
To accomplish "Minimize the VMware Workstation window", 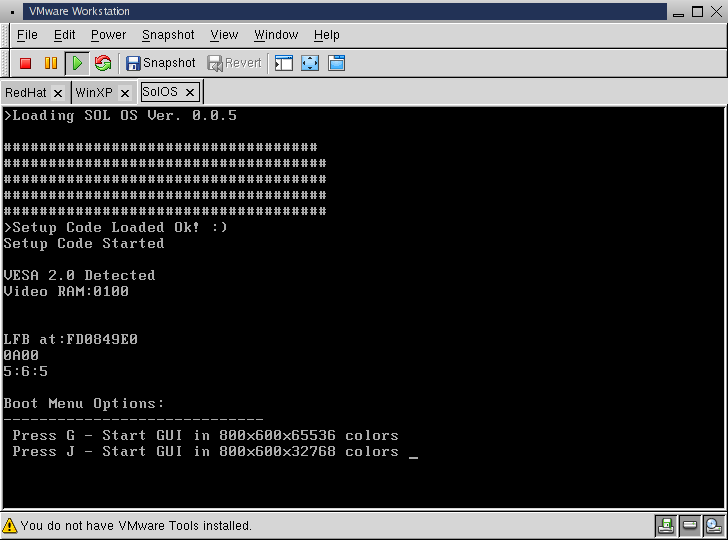I will click(678, 14).
